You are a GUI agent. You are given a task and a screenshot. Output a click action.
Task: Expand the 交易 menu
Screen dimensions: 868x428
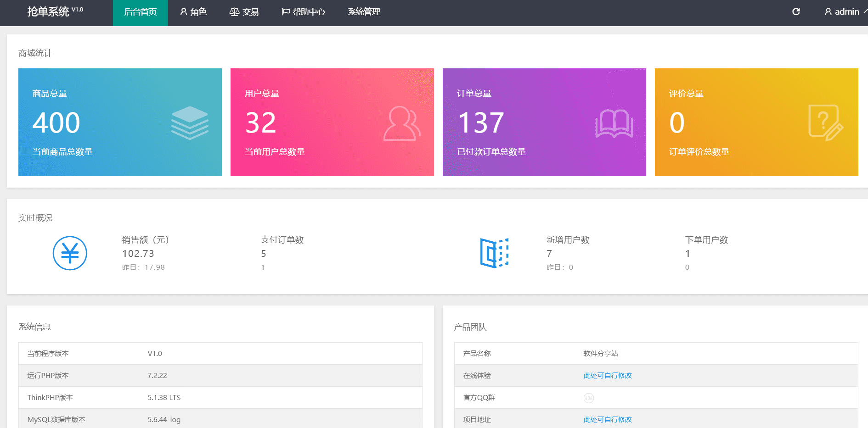(x=244, y=12)
